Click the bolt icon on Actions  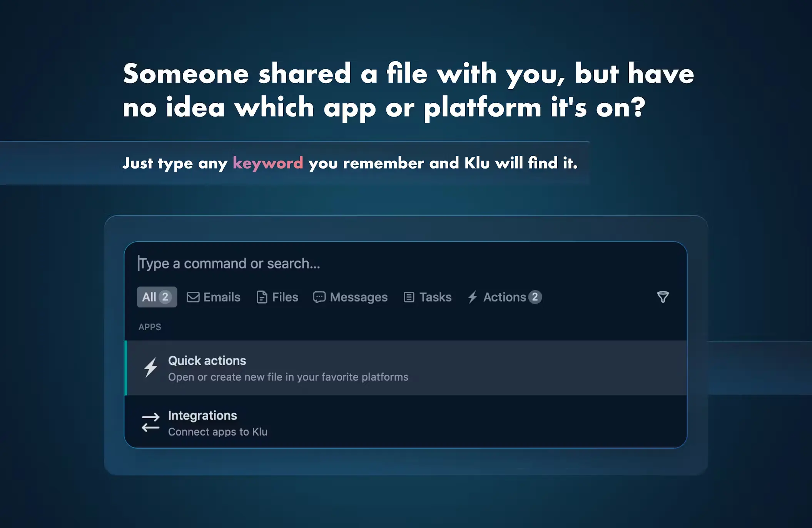click(x=473, y=297)
